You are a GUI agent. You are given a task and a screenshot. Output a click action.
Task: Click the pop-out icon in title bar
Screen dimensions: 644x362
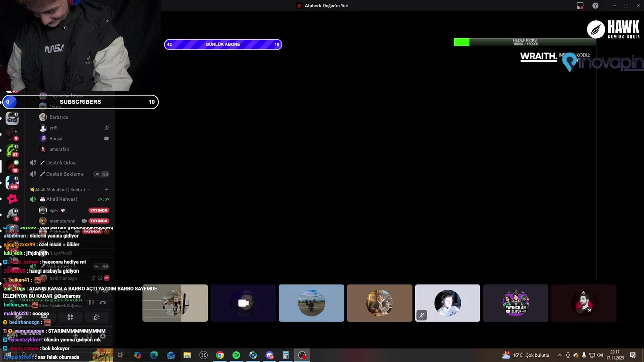(x=580, y=6)
